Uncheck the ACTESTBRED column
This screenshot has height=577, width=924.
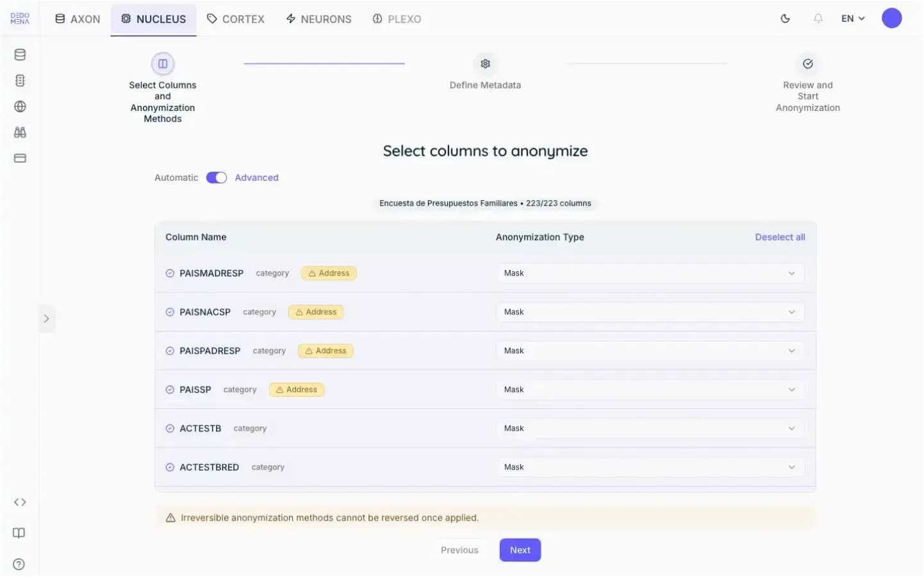[170, 467]
